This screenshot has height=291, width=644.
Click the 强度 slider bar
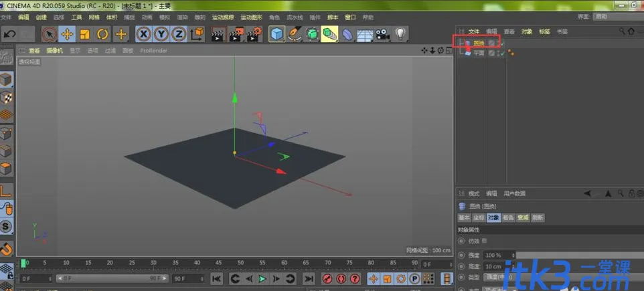579,255
